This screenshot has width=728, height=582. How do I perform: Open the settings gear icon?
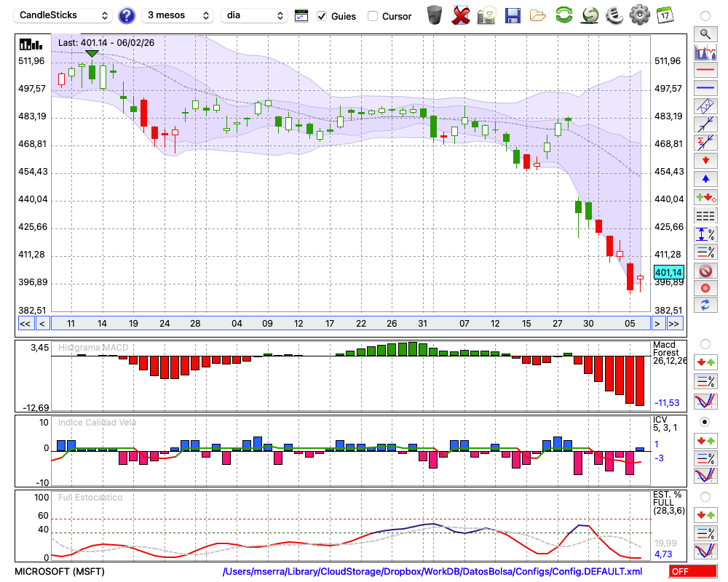pyautogui.click(x=639, y=15)
